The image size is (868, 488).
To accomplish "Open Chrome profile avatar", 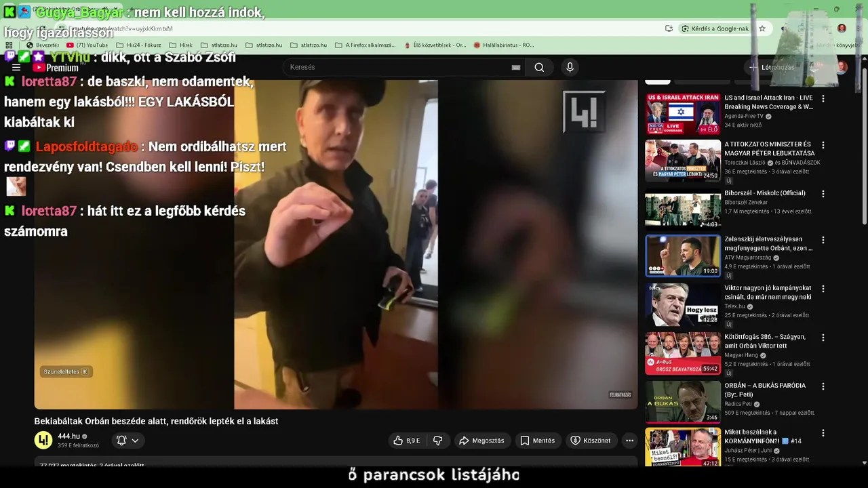I will [x=842, y=28].
